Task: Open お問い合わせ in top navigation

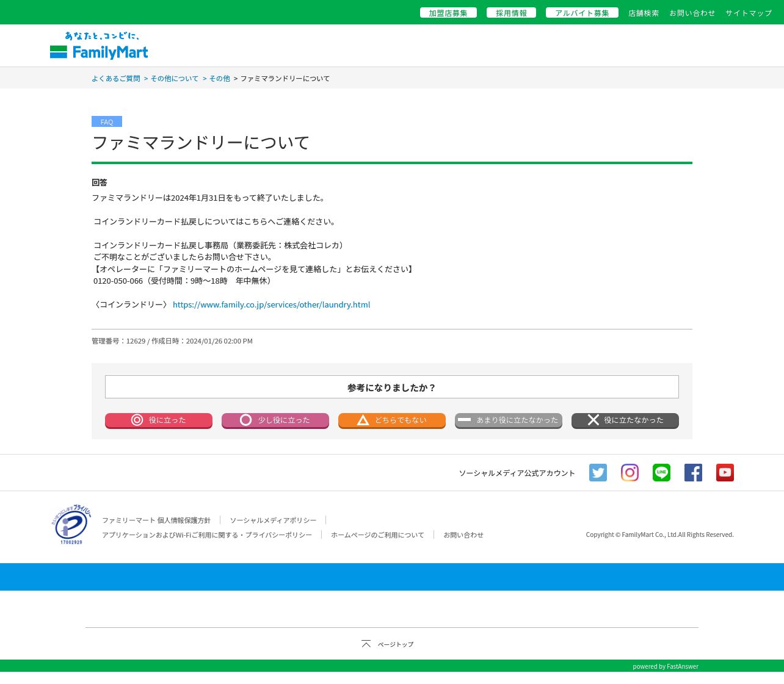Action: tap(692, 13)
